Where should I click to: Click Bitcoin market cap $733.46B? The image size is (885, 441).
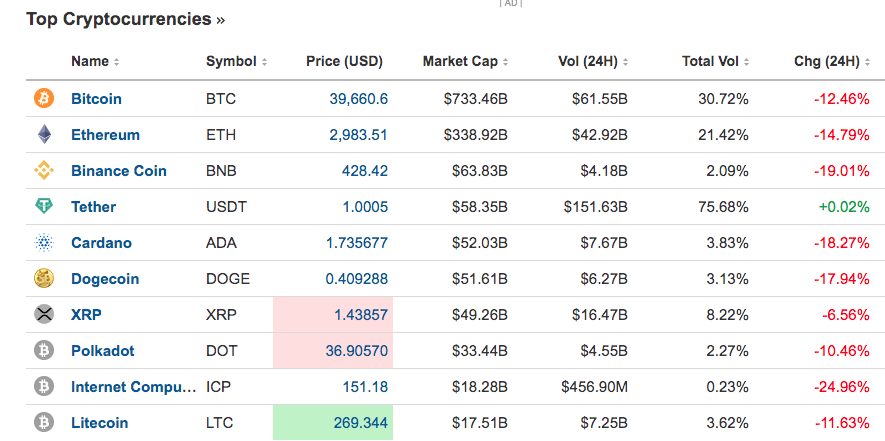[x=476, y=99]
